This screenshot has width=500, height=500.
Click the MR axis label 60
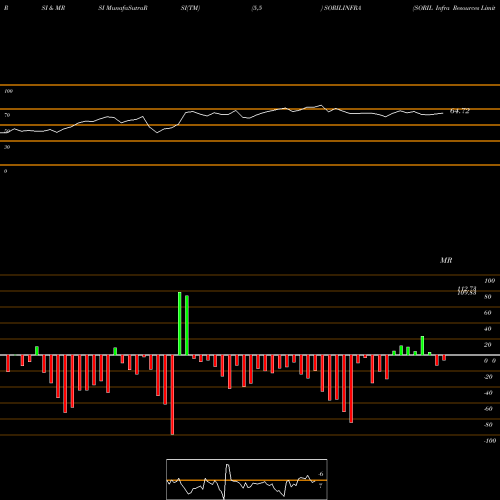pos(488,313)
